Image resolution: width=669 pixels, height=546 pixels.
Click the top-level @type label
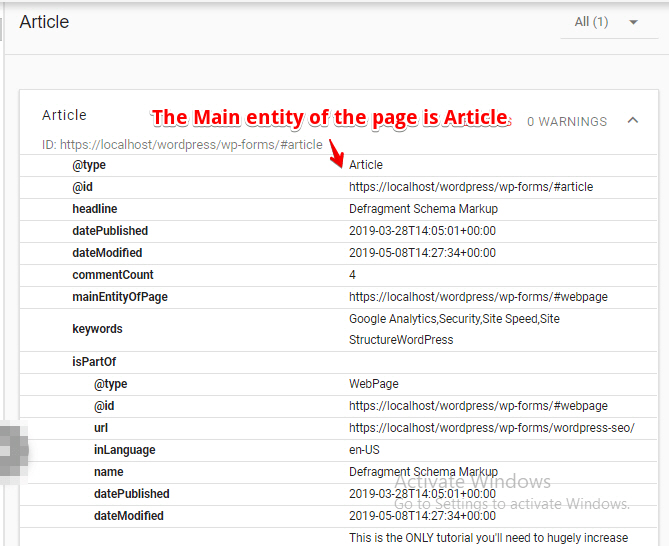(89, 165)
